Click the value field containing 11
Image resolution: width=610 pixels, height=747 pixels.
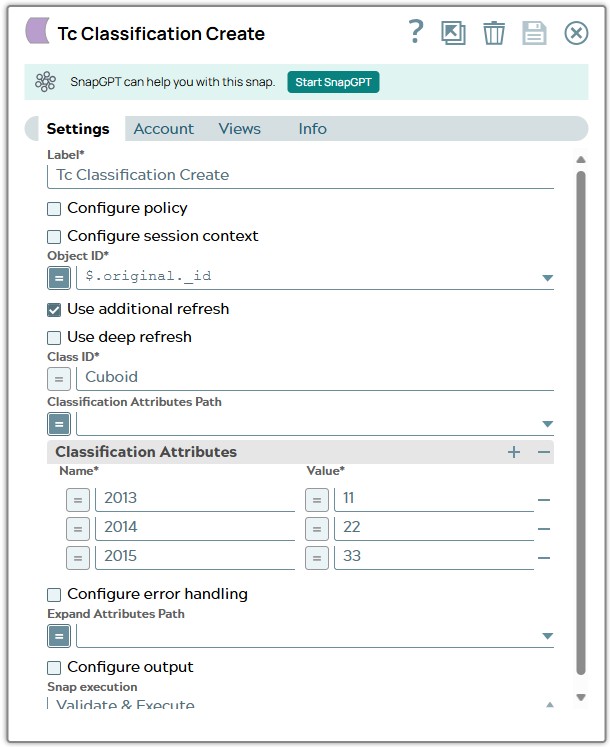click(x=434, y=499)
